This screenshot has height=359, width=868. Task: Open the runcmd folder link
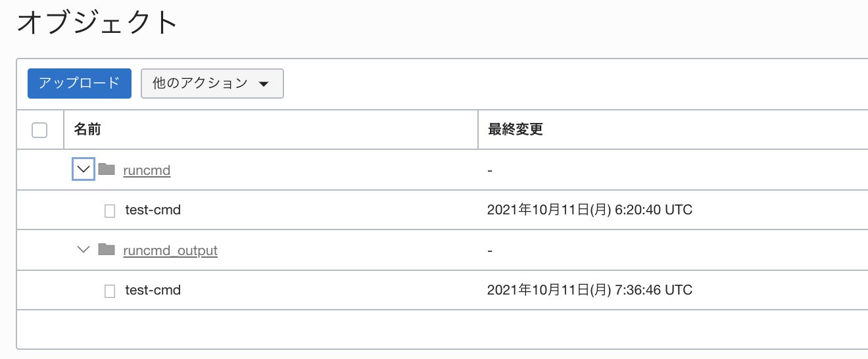click(x=147, y=170)
